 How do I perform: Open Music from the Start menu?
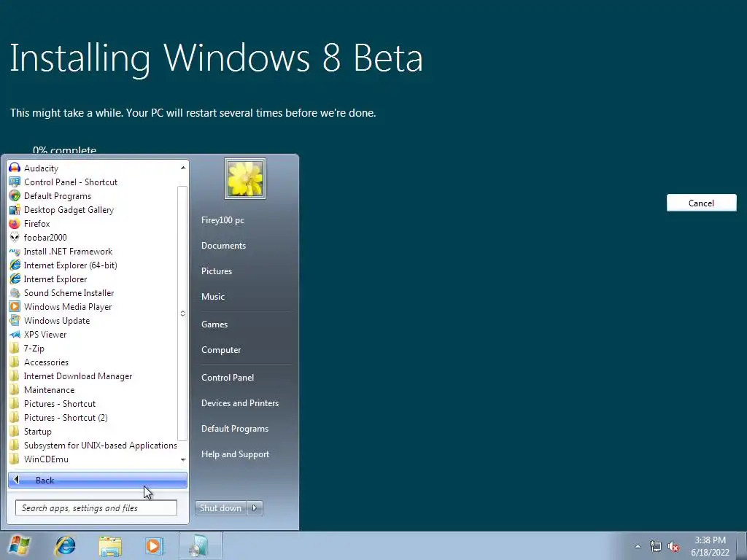213,297
